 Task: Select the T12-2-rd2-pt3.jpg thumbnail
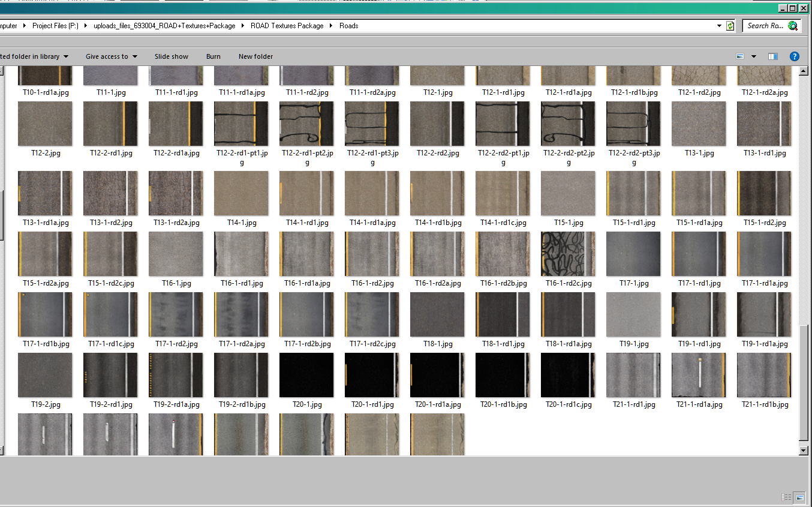pyautogui.click(x=633, y=124)
